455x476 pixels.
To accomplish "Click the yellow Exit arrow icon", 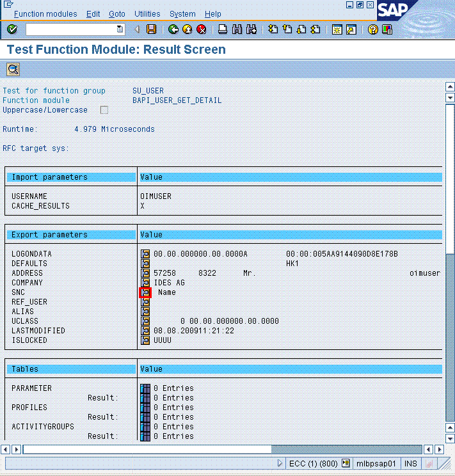I will pyautogui.click(x=188, y=29).
